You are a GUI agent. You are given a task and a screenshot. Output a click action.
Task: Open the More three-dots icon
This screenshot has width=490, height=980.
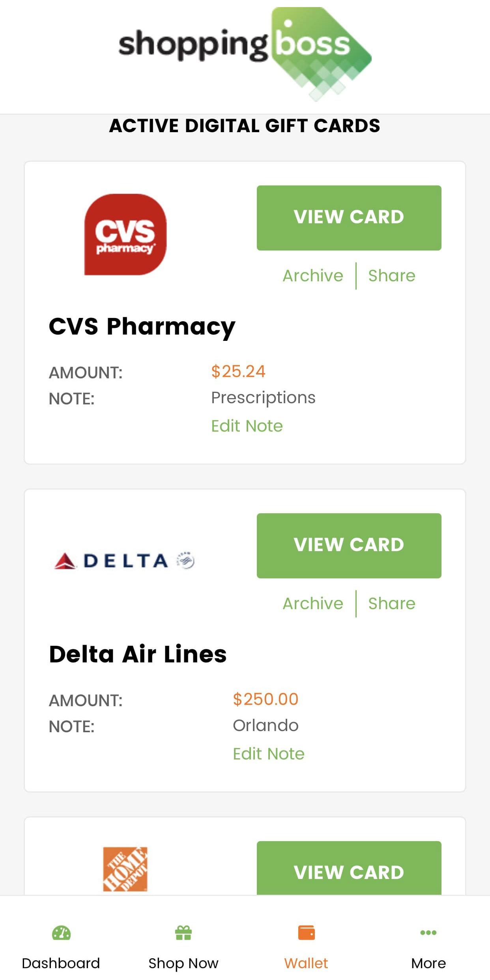tap(428, 933)
